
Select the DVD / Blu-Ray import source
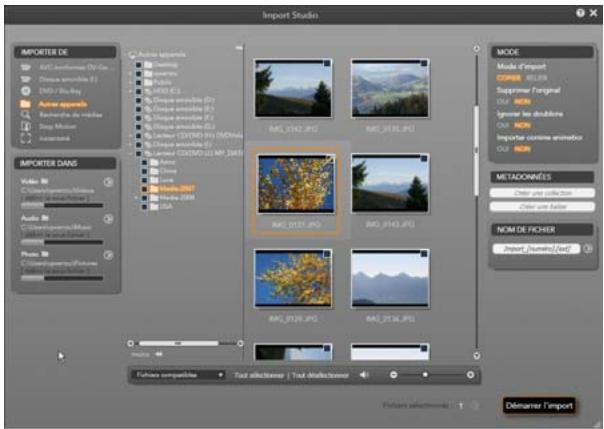60,91
